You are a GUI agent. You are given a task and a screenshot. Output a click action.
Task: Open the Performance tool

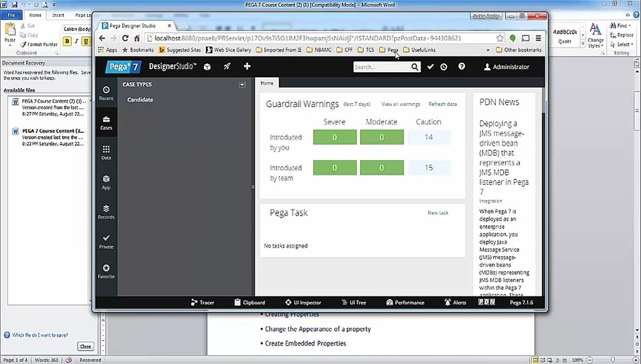click(405, 302)
